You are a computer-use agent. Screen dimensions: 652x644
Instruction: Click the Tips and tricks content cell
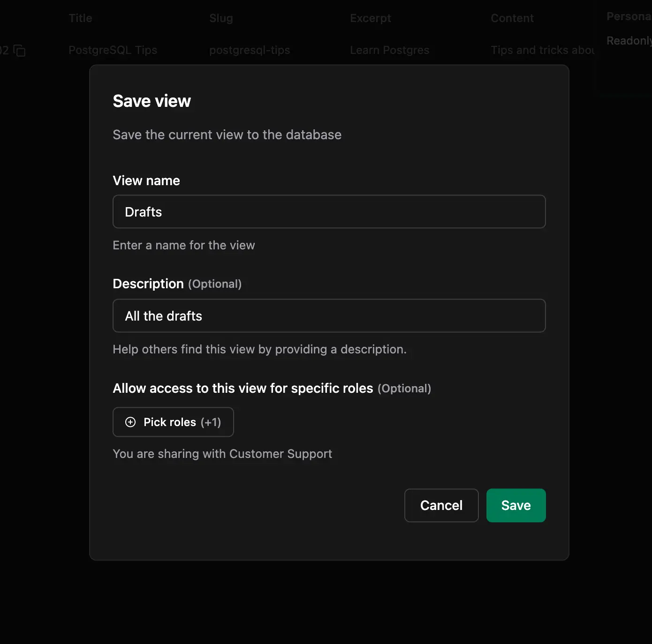[543, 50]
